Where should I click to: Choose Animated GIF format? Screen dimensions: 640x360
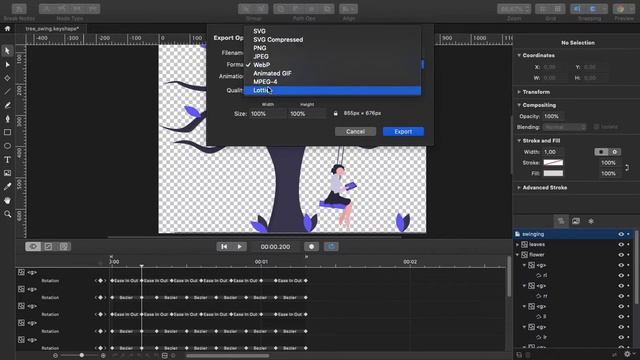[x=332, y=73]
